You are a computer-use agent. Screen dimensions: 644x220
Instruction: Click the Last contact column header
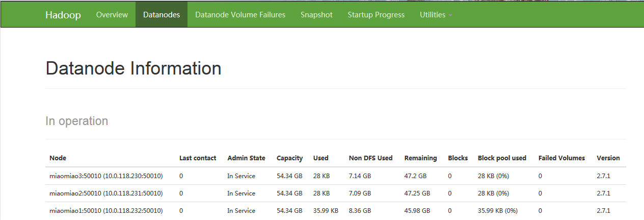coord(198,158)
